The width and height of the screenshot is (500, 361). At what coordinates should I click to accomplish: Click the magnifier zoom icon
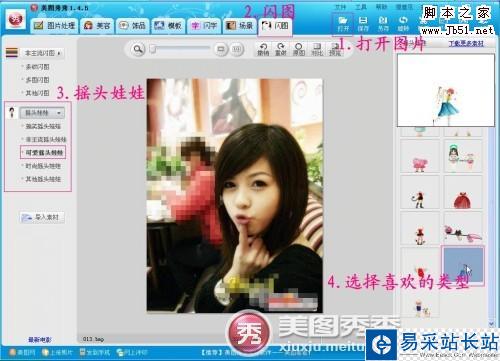[x=138, y=49]
